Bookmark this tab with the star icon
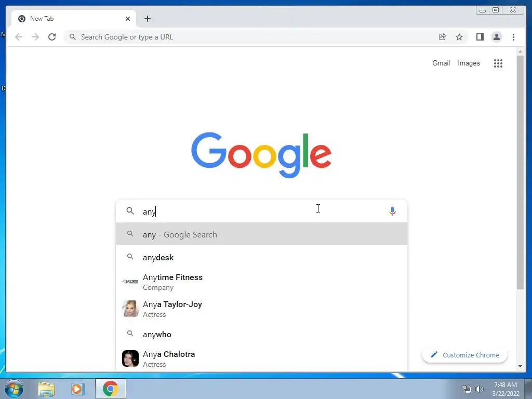Screen dimensions: 532x399 tap(459, 37)
